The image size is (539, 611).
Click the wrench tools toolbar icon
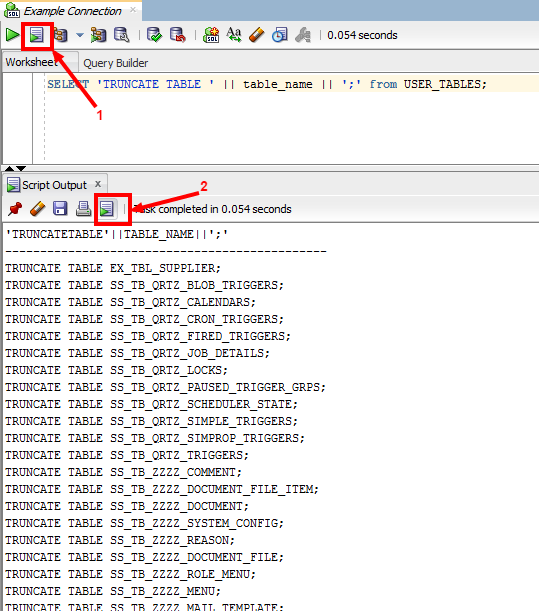pos(303,35)
